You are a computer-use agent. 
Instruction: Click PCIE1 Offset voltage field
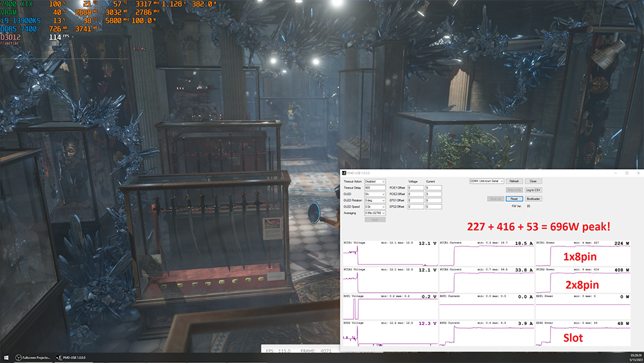coord(415,188)
